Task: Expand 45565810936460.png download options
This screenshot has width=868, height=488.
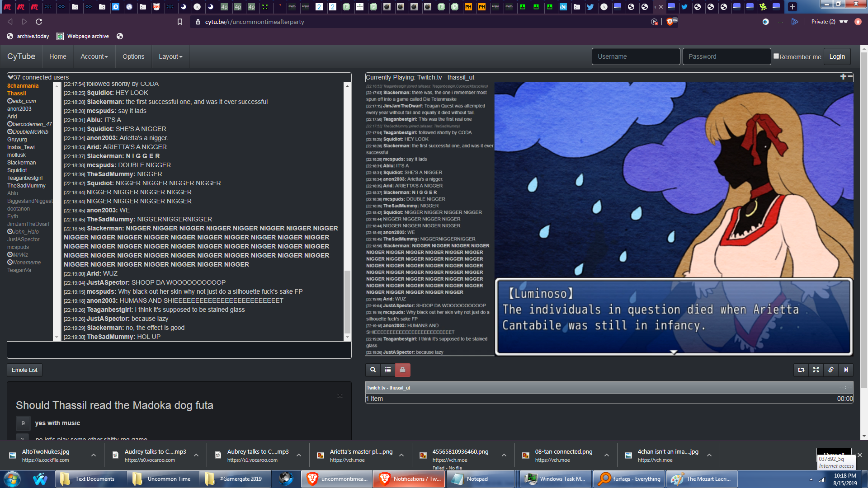Action: point(504,455)
